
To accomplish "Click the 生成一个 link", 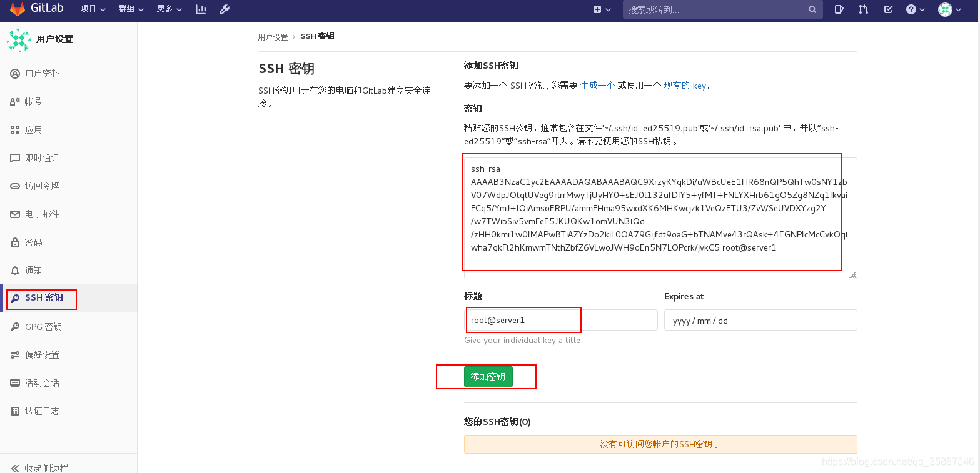I will click(x=597, y=86).
